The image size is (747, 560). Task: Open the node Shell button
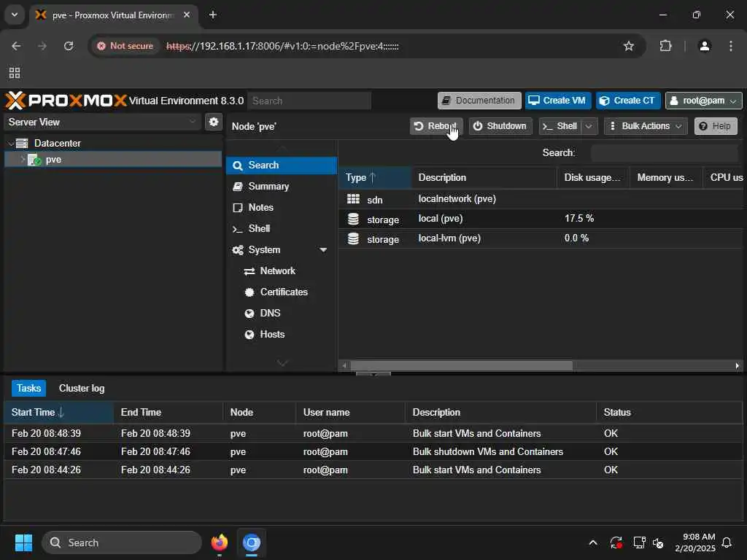560,126
